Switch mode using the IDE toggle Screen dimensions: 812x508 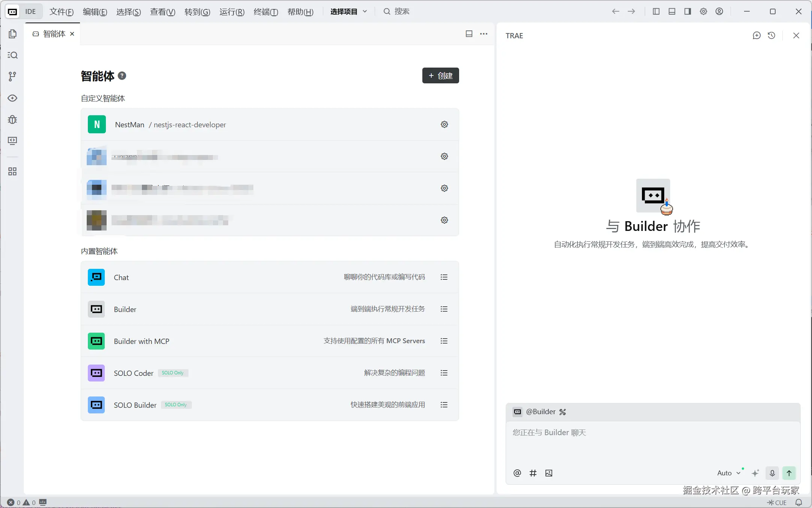(x=24, y=12)
